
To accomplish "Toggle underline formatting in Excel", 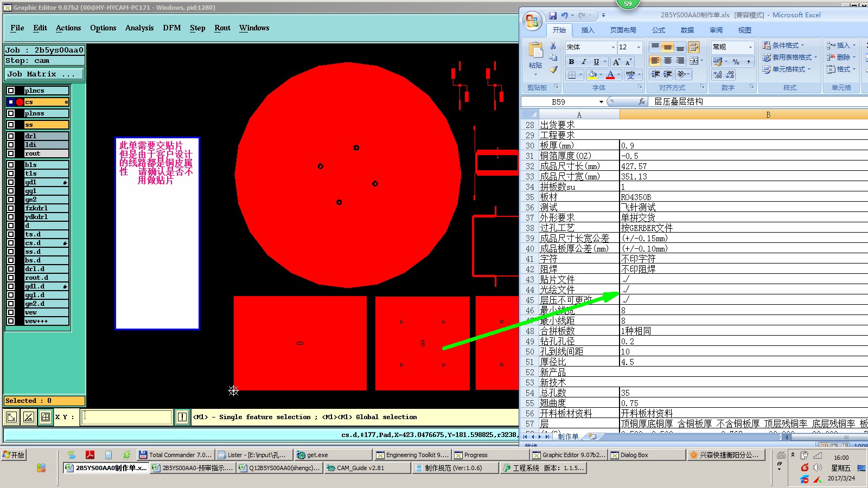I will [596, 62].
